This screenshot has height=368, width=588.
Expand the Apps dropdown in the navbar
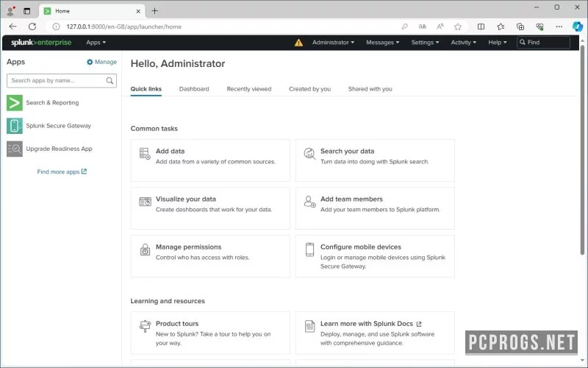[96, 43]
